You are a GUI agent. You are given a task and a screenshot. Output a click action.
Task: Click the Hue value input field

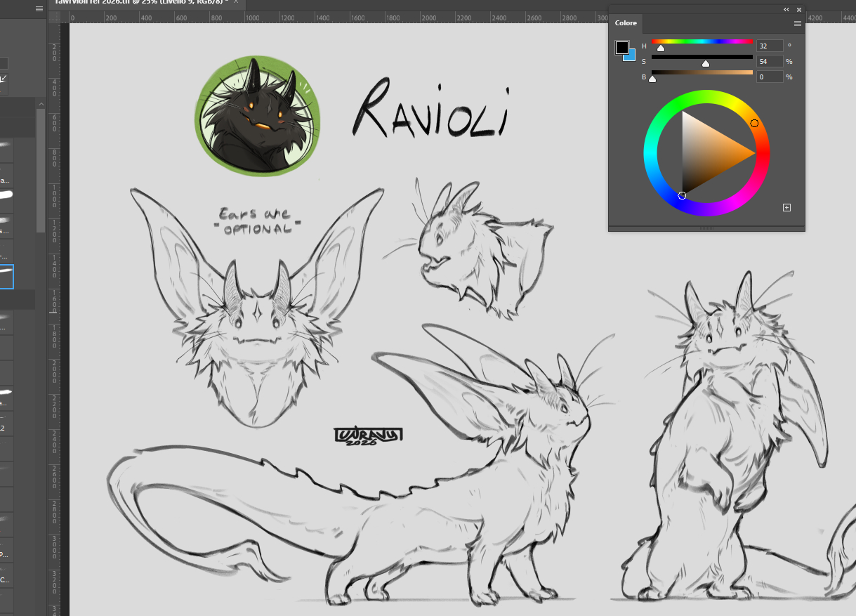[x=769, y=46]
